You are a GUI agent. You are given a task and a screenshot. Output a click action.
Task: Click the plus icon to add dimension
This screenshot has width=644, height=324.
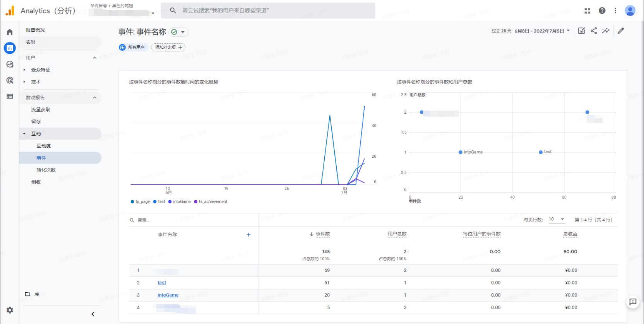pos(248,235)
